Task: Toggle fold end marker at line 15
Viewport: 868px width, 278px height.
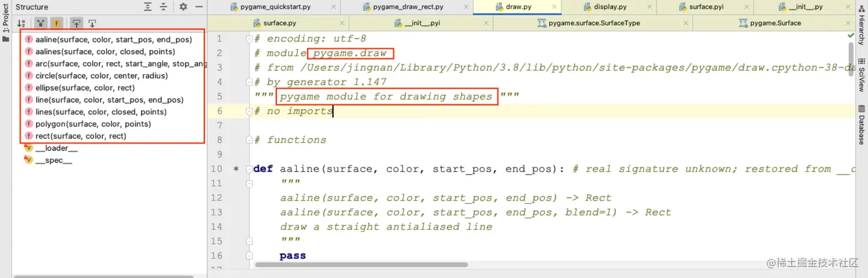Action: point(249,241)
